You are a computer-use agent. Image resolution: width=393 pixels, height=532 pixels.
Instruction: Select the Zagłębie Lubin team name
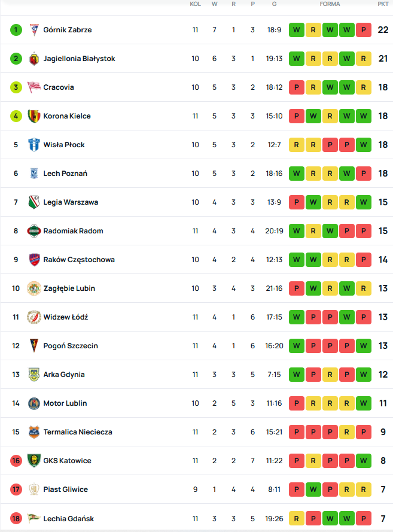(x=69, y=288)
